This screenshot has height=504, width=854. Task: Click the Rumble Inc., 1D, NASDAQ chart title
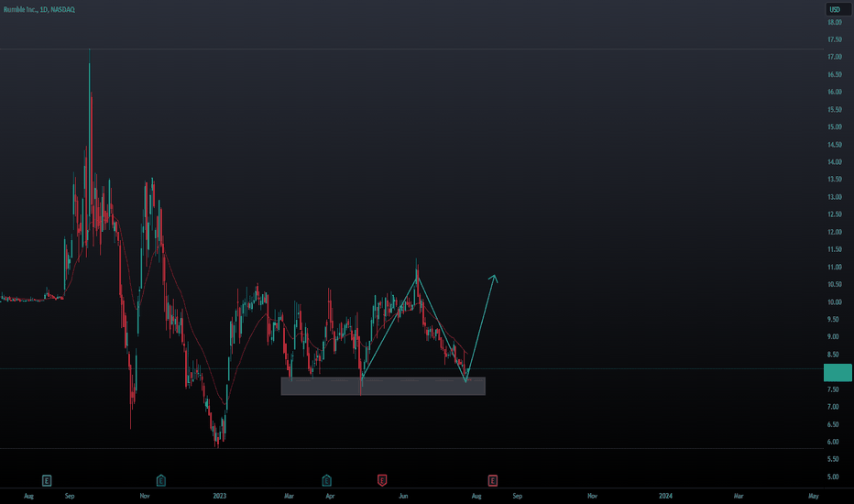[x=39, y=9]
